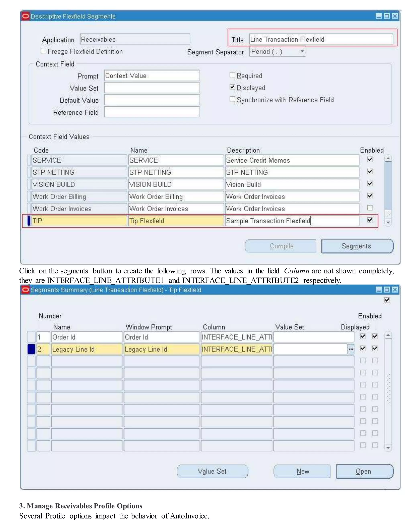The width and height of the screenshot is (411, 532).
Task: Toggle Enabled checkbox for SERVICE row
Action: [x=370, y=160]
